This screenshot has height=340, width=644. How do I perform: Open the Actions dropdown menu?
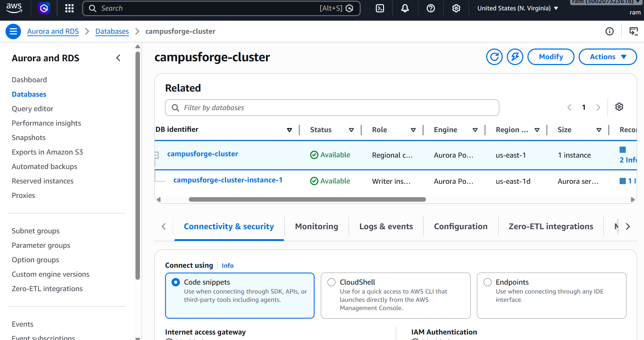608,57
